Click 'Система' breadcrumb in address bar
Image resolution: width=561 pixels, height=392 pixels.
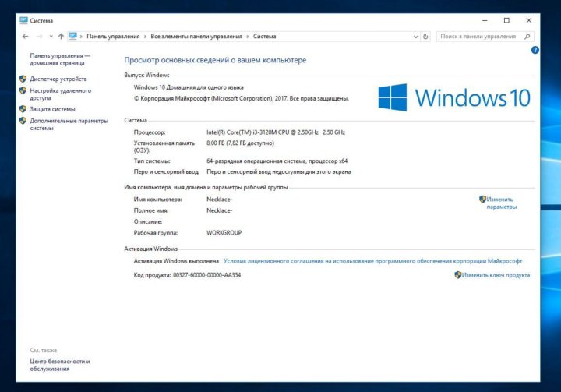pos(264,37)
